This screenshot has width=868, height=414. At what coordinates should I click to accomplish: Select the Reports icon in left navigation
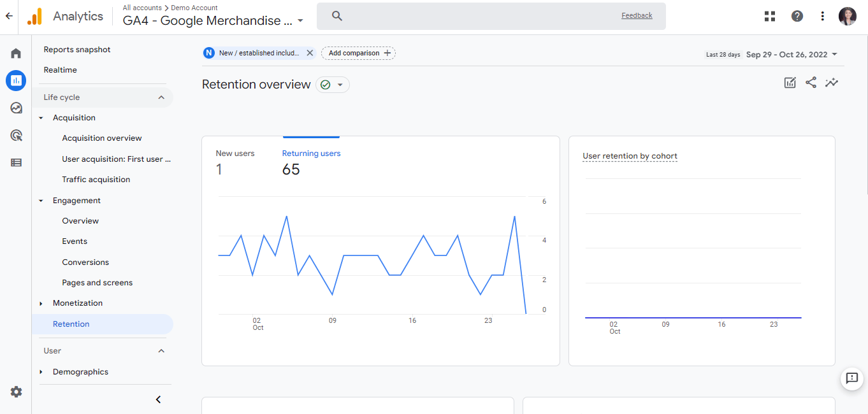click(x=15, y=80)
